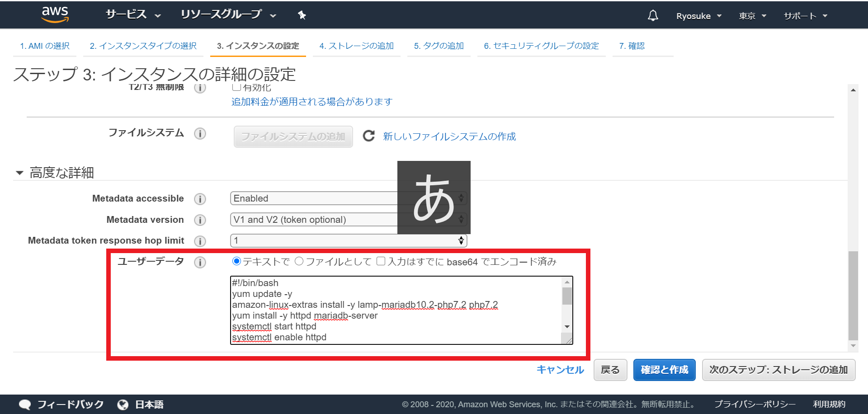Go to tab 6. セキュリティグループの設定

tap(542, 46)
